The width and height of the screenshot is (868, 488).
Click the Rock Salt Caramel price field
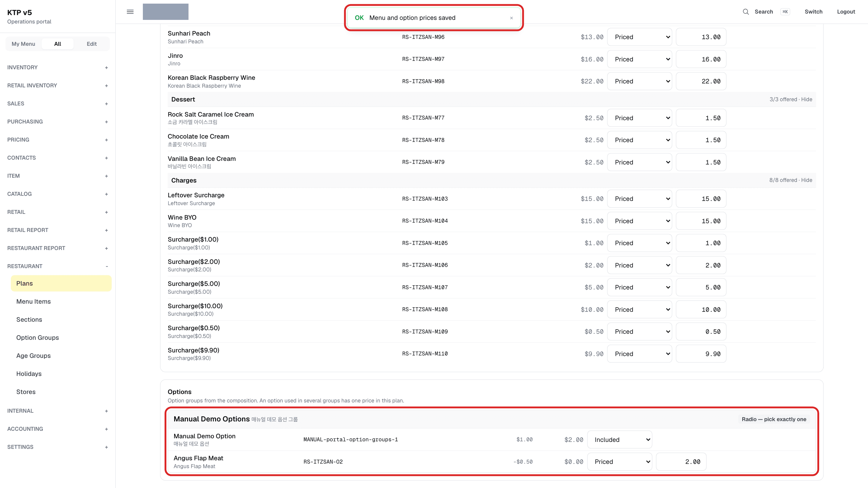pos(701,118)
